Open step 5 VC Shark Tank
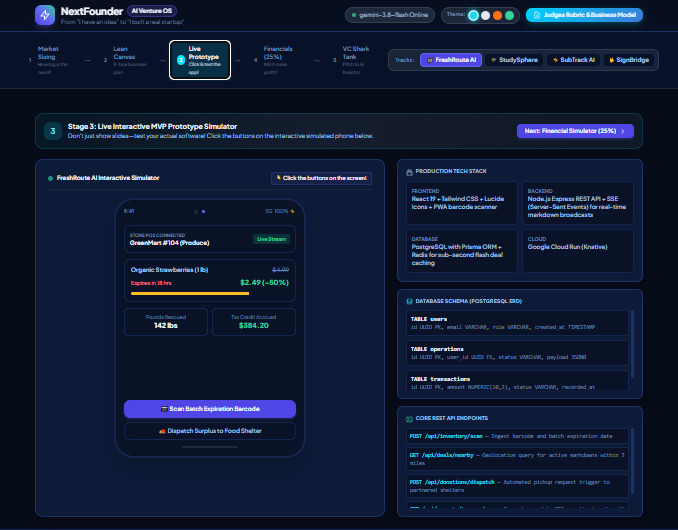 pyautogui.click(x=352, y=60)
